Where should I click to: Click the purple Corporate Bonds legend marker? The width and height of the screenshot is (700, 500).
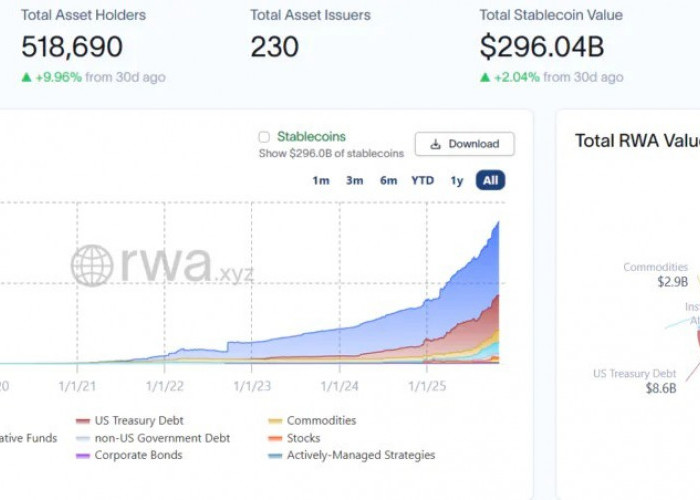coord(83,455)
